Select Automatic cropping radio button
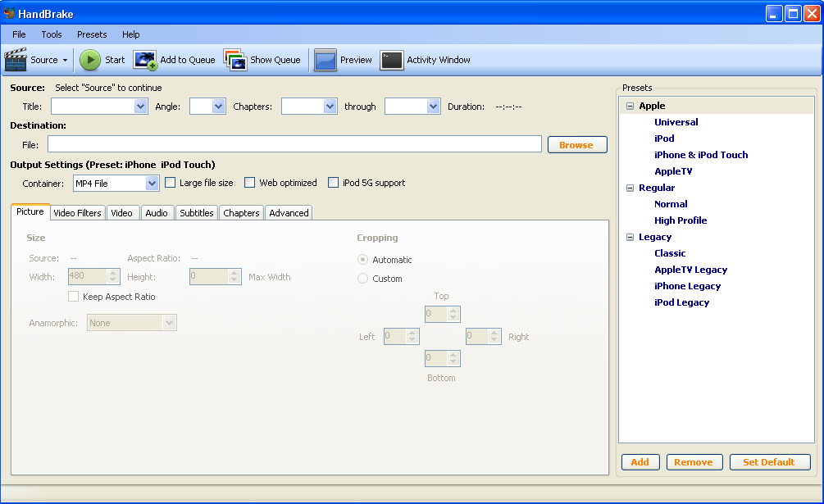Viewport: 824px width, 504px height. (x=362, y=259)
